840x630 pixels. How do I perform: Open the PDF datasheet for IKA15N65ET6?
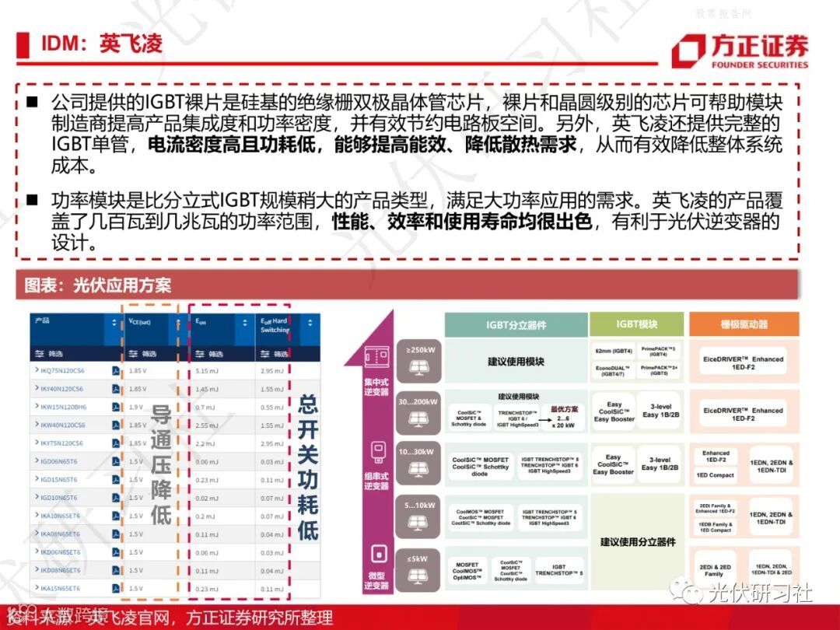click(x=116, y=588)
